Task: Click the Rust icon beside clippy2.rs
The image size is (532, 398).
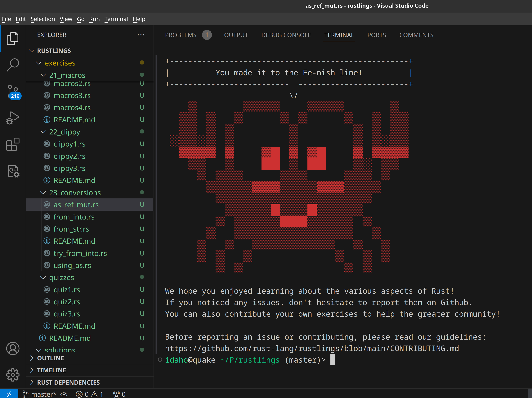Action: [x=47, y=156]
